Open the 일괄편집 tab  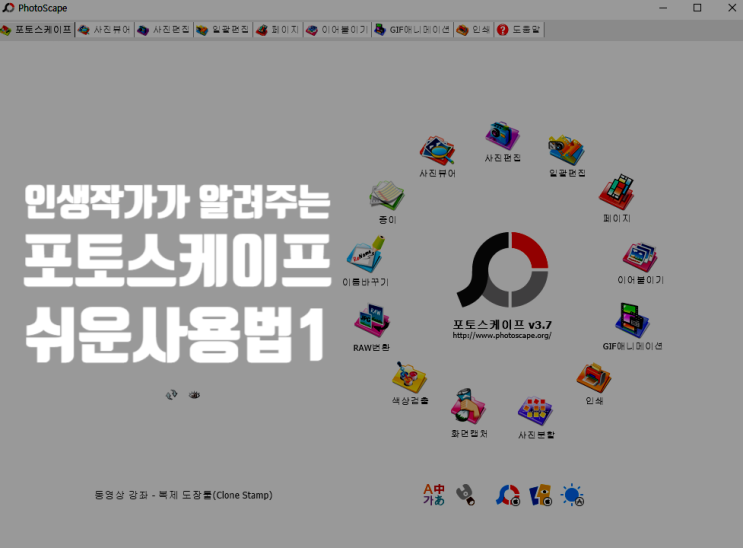(x=223, y=30)
